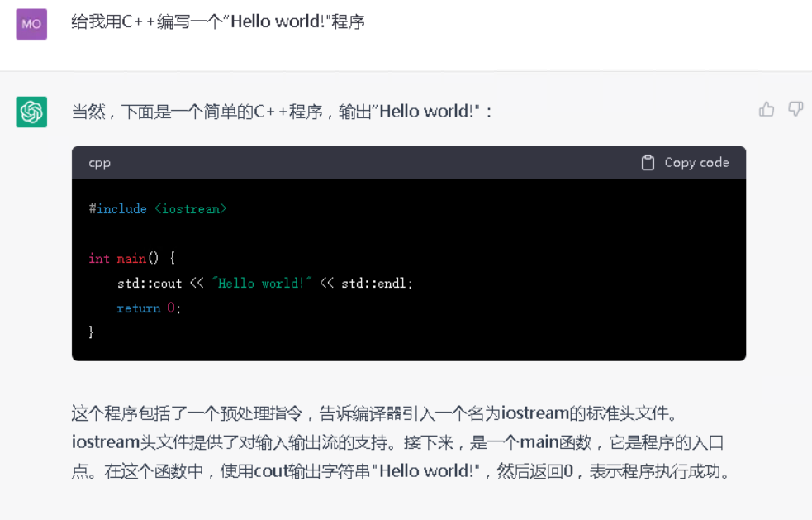Click the Copy code button
This screenshot has height=520, width=812.
point(685,163)
